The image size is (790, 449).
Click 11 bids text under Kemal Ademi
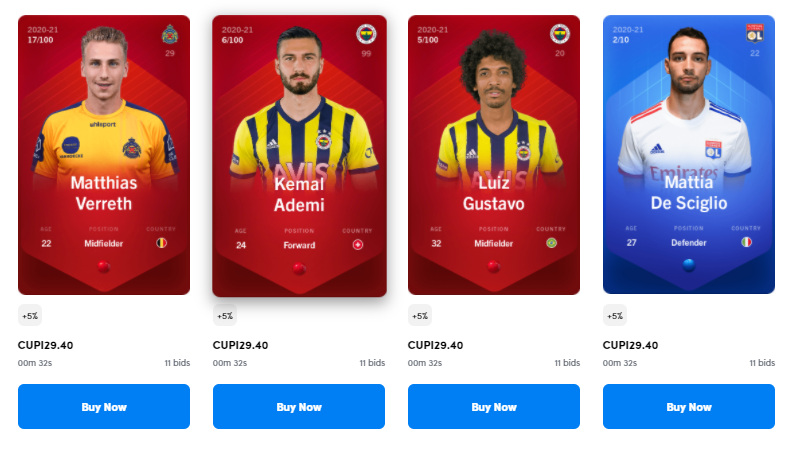tap(372, 363)
